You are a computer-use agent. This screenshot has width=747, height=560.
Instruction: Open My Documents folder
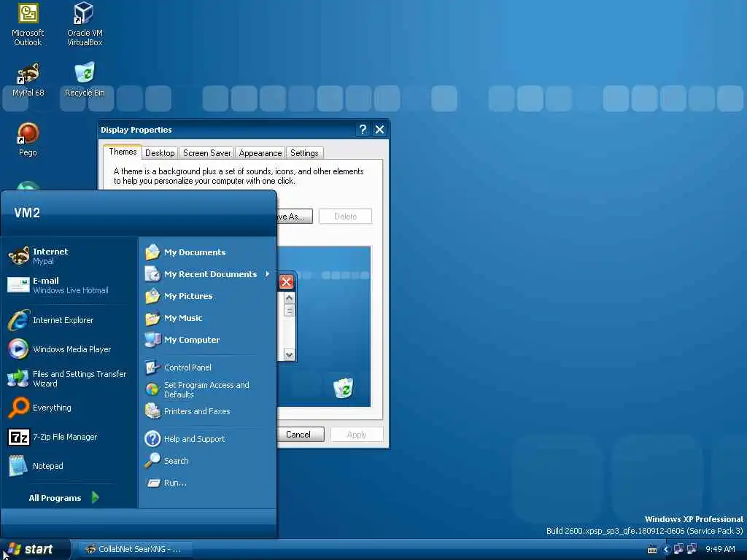(x=207, y=252)
